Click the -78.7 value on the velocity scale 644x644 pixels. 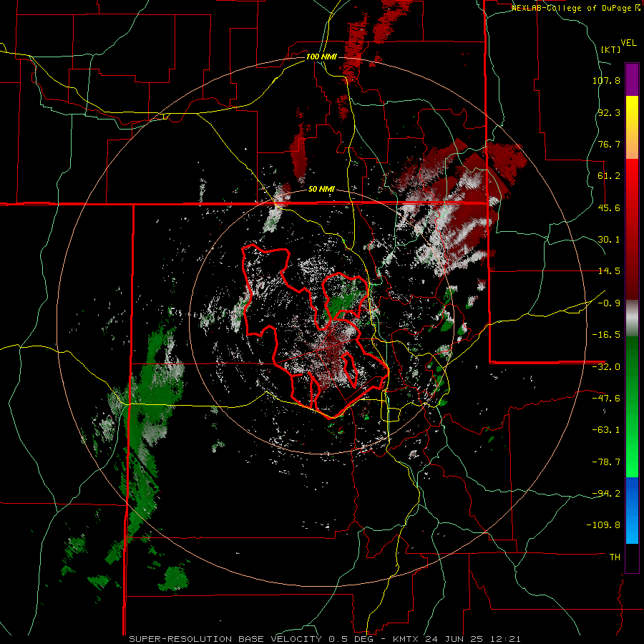(x=606, y=462)
